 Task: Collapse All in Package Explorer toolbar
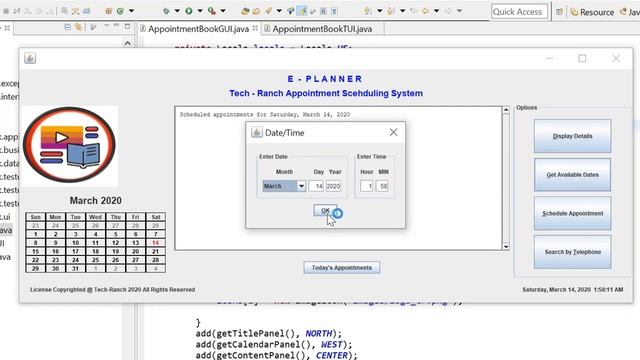(x=68, y=27)
